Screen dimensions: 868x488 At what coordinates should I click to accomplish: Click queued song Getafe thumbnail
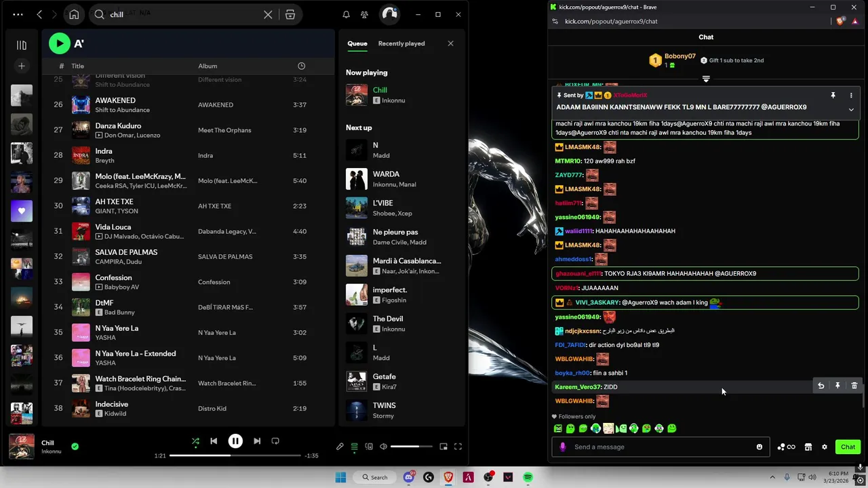pos(357,382)
